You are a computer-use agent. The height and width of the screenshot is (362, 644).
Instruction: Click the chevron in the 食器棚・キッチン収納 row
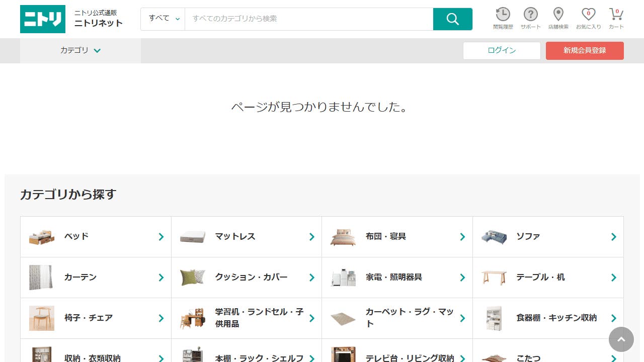pyautogui.click(x=613, y=318)
